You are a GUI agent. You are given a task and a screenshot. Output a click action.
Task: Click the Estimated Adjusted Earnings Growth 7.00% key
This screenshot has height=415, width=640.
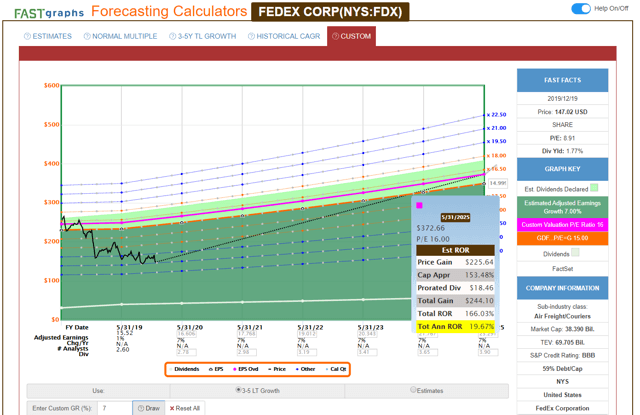[562, 207]
